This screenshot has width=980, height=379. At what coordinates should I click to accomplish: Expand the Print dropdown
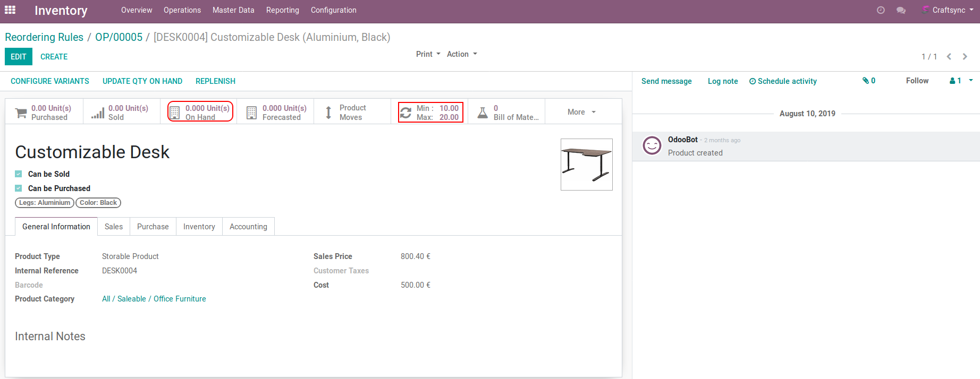pyautogui.click(x=428, y=54)
